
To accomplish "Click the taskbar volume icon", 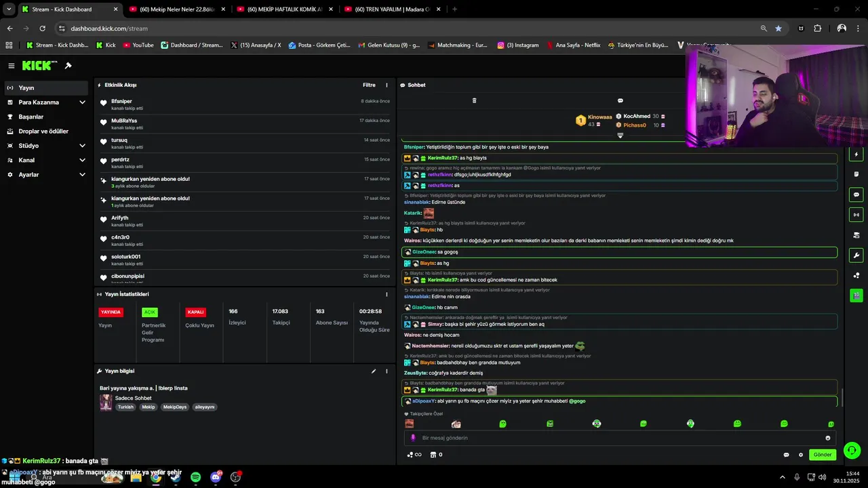I will [x=822, y=477].
